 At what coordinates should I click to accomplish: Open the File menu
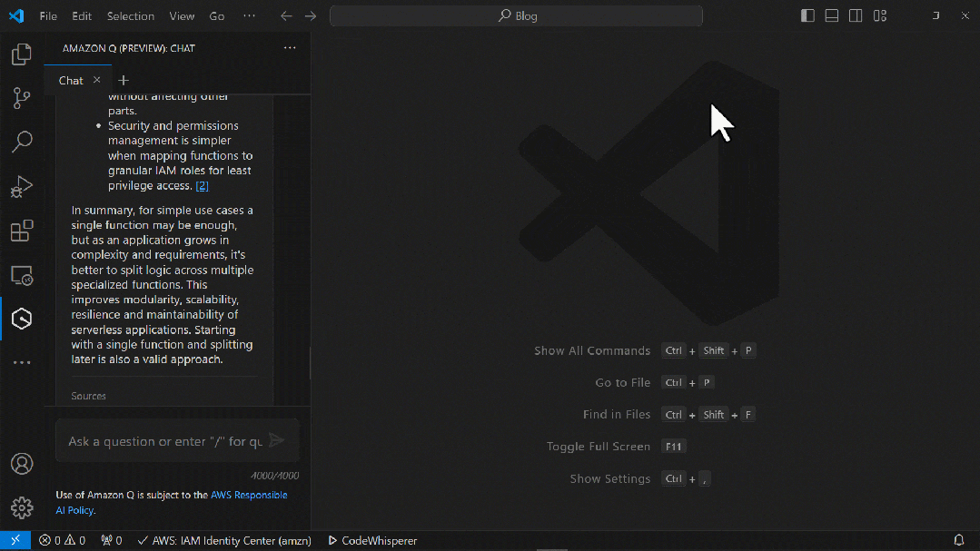point(48,15)
